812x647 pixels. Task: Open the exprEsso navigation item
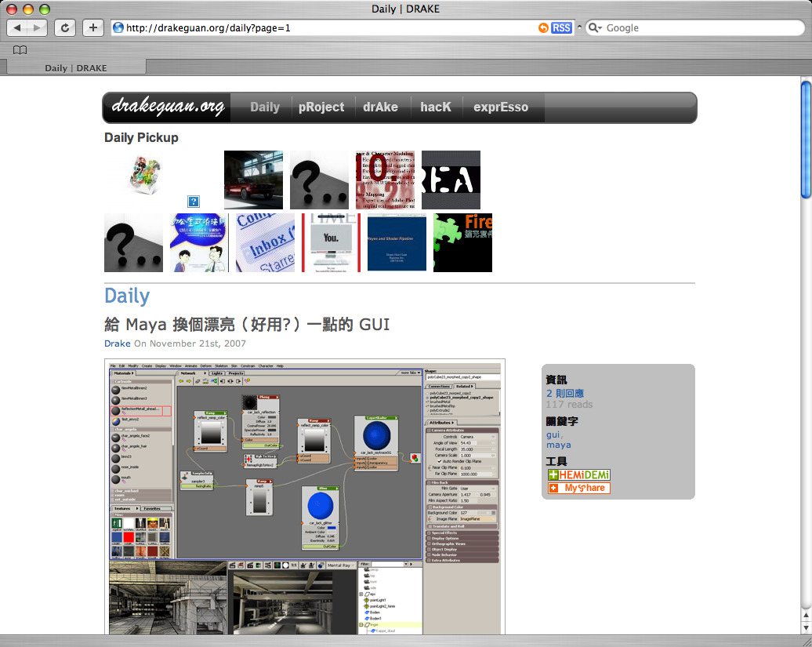[501, 107]
